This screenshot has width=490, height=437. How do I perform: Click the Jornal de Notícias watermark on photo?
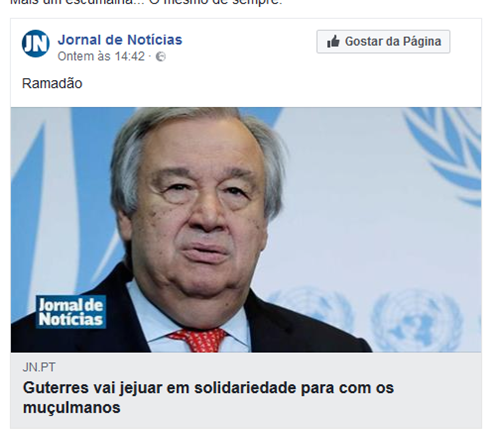point(71,312)
